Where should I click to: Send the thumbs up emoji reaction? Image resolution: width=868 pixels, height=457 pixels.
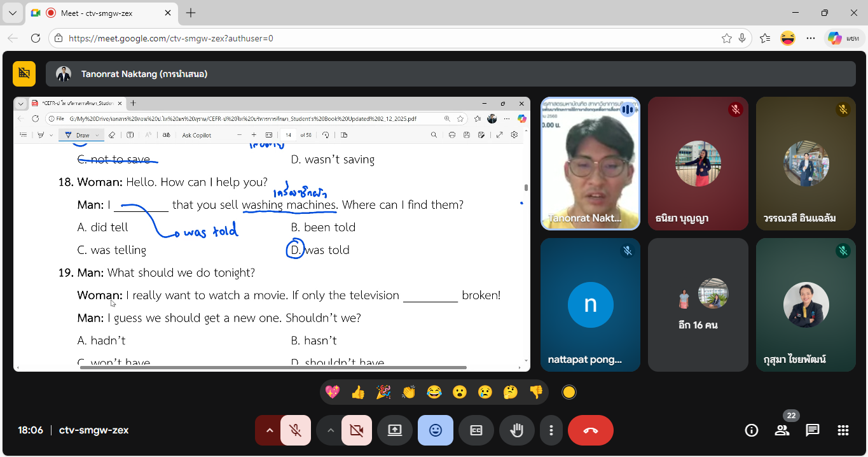coord(357,392)
